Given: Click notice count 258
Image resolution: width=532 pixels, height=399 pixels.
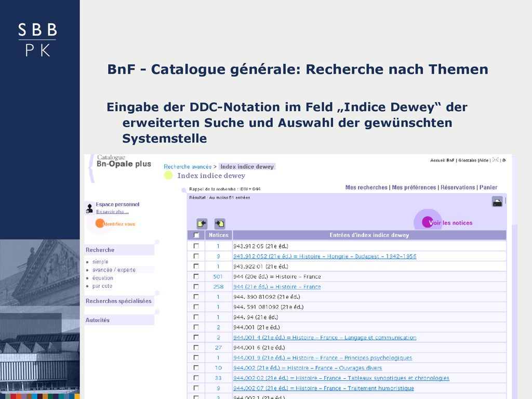Looking at the screenshot, I should pyautogui.click(x=218, y=287).
